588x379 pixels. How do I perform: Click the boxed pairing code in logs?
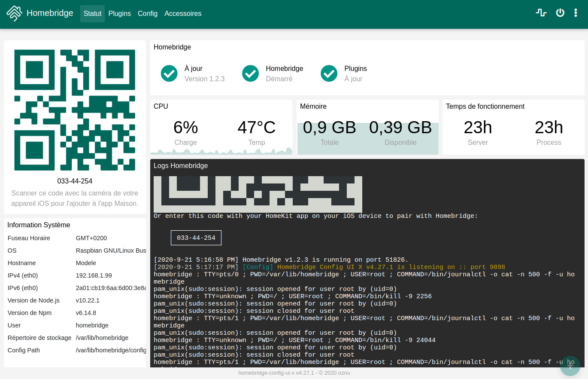point(196,238)
